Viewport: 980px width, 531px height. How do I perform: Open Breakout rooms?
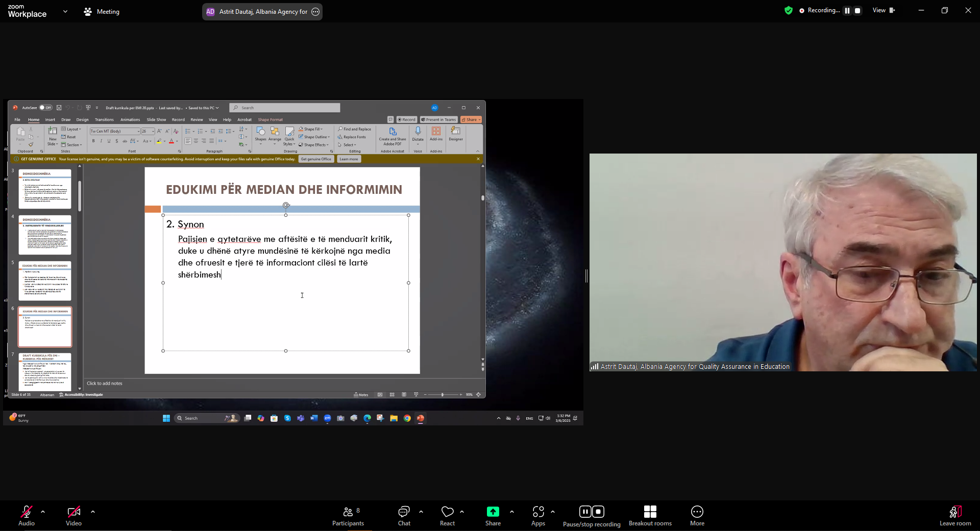(650, 515)
